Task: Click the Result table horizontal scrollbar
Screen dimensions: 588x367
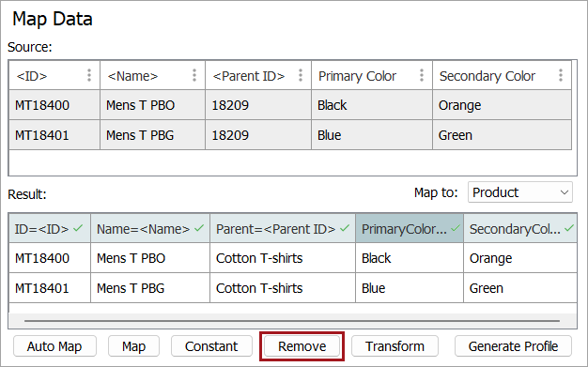Action: coord(292,321)
